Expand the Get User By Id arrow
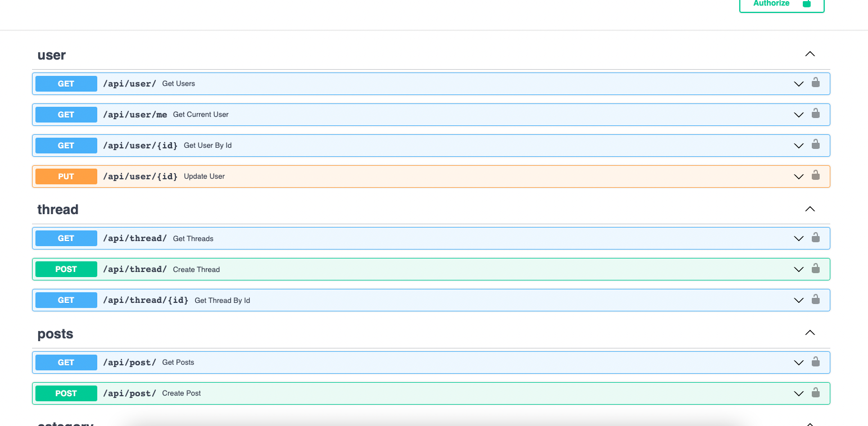Viewport: 868px width, 426px height. pyautogui.click(x=798, y=146)
